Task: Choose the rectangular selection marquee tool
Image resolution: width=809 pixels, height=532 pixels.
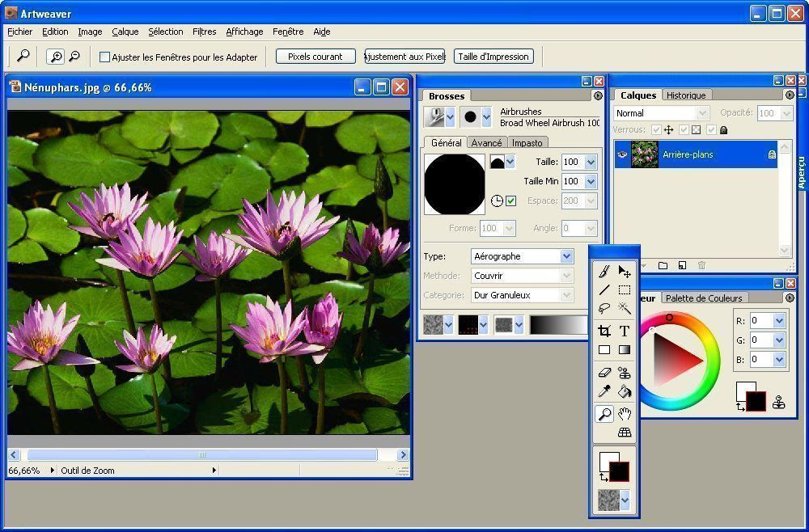Action: 625,289
